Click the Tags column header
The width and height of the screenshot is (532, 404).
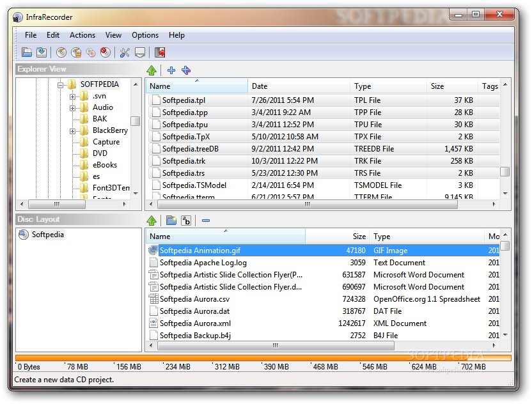489,86
